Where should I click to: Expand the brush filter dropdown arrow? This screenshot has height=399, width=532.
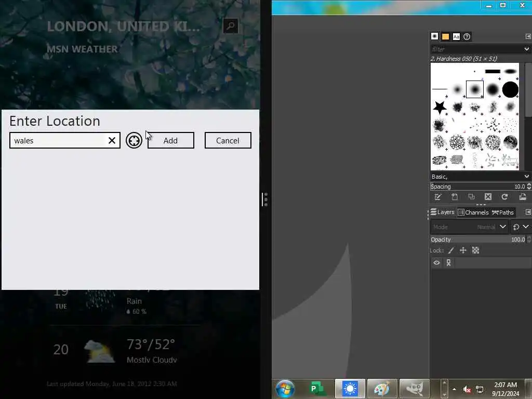(527, 49)
